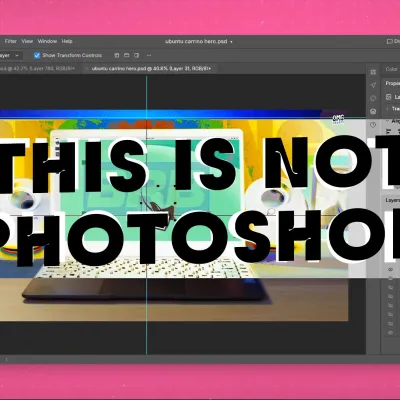Click the layer type icon in Properties
The height and width of the screenshot is (400, 400).
tap(388, 97)
